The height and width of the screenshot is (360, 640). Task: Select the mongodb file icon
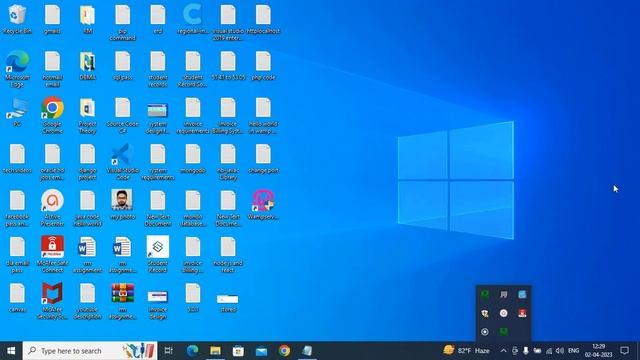pyautogui.click(x=193, y=159)
